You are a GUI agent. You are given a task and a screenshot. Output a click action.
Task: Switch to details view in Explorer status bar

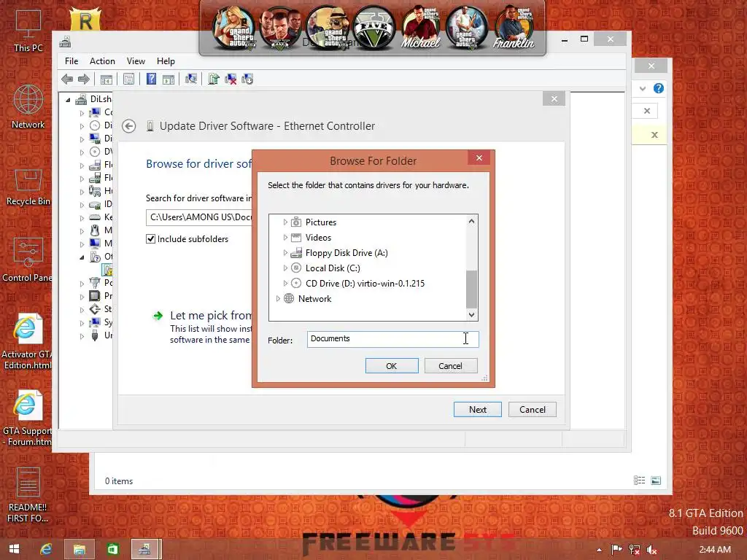[639, 481]
